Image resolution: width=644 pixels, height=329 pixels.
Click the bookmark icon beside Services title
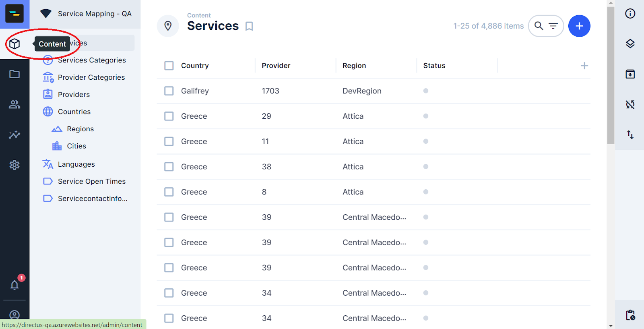[249, 26]
